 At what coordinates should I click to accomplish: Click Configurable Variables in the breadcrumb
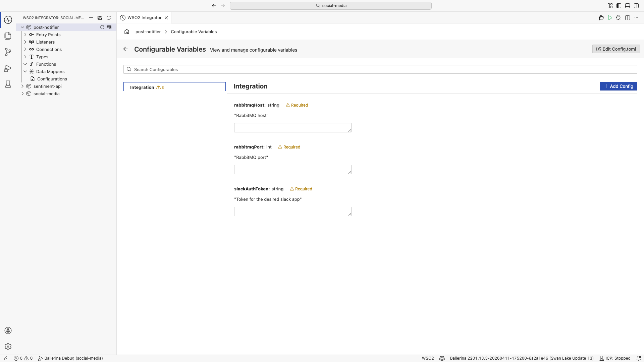coord(194,32)
